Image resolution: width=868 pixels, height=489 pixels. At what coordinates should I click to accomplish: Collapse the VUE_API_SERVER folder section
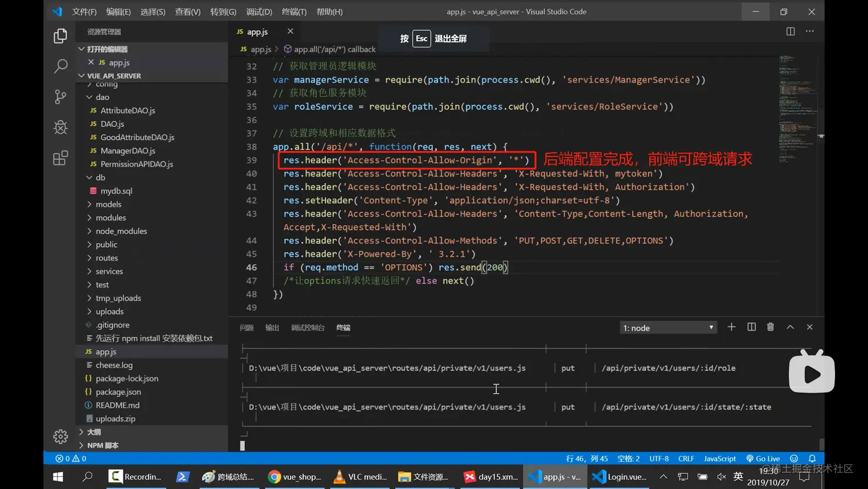click(82, 75)
